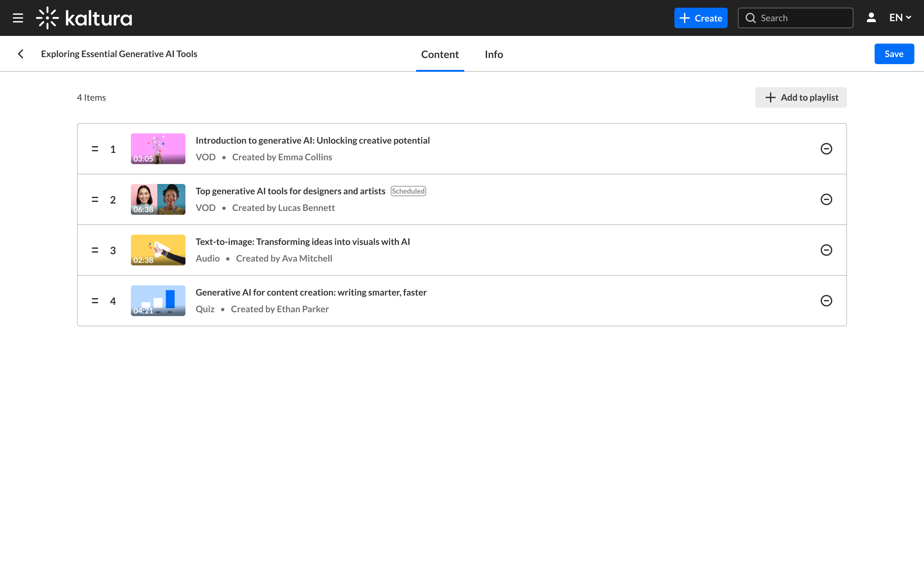Click the drag handle of item 4

coord(95,301)
